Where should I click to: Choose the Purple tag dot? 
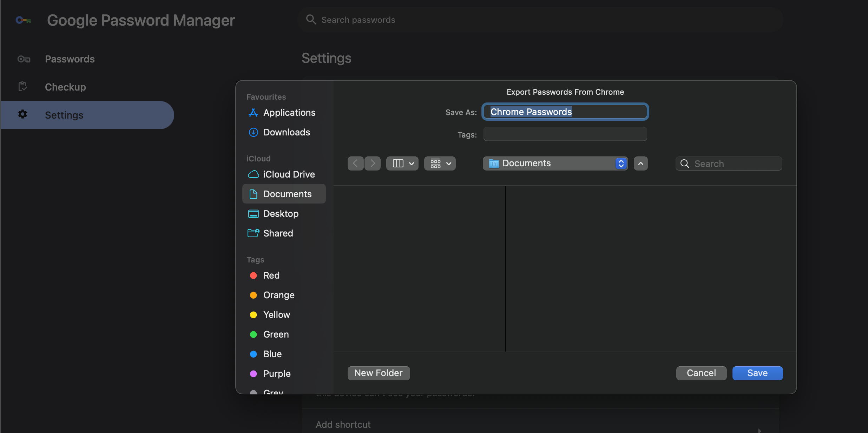(x=253, y=374)
